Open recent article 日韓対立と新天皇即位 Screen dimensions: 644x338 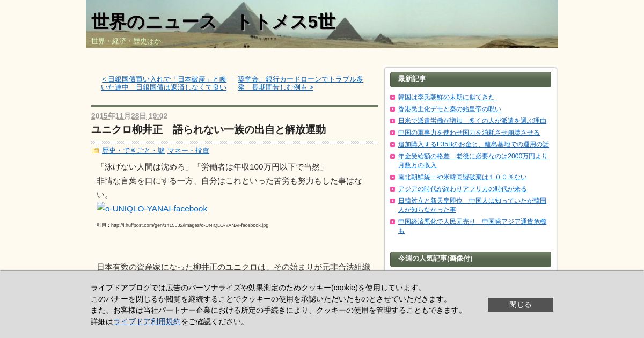coord(472,205)
